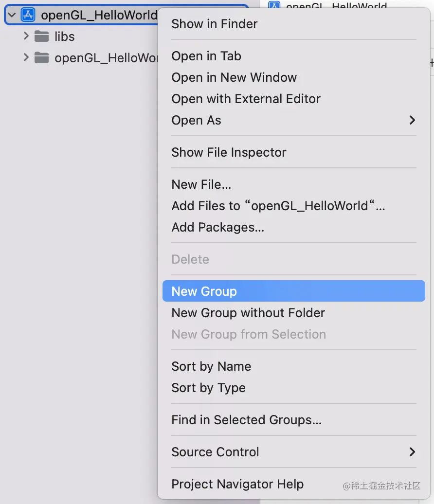Select the openGL_HelloWo subfolder row text
Screen dimensions: 434x504
106,58
